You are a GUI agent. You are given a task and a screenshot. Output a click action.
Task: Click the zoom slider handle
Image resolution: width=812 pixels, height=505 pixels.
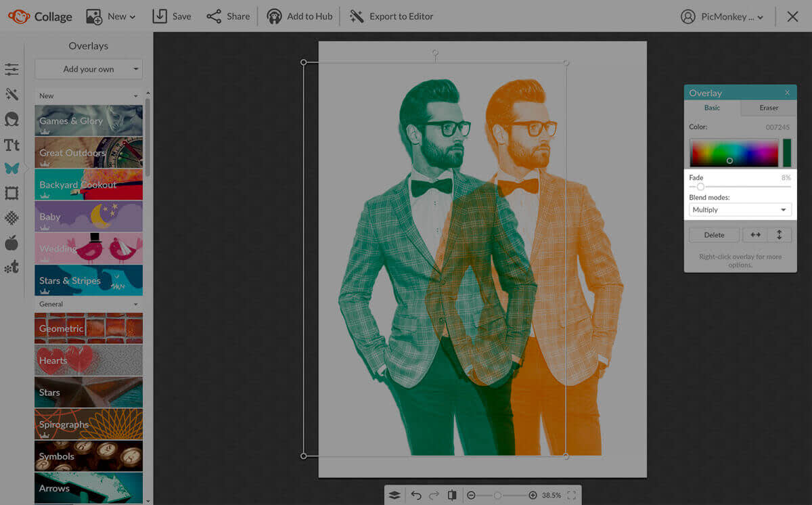click(x=497, y=496)
